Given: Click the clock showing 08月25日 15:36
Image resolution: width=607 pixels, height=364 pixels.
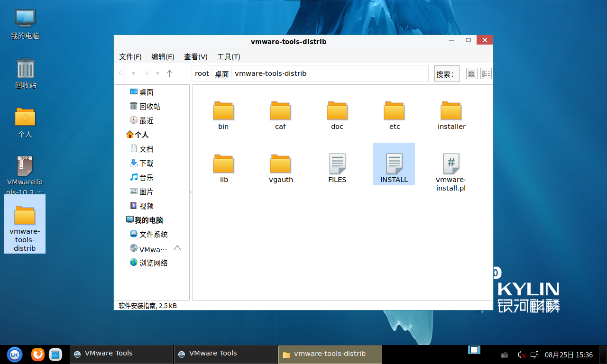Looking at the screenshot, I should [x=569, y=355].
